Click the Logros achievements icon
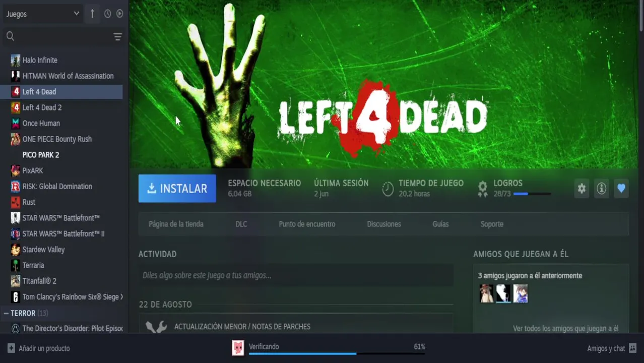This screenshot has width=644, height=363. (x=483, y=189)
